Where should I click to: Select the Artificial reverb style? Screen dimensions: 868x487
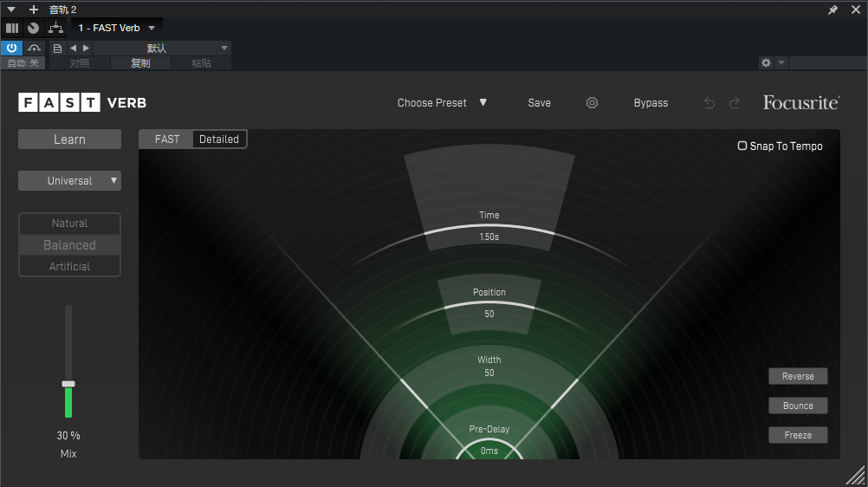click(70, 267)
